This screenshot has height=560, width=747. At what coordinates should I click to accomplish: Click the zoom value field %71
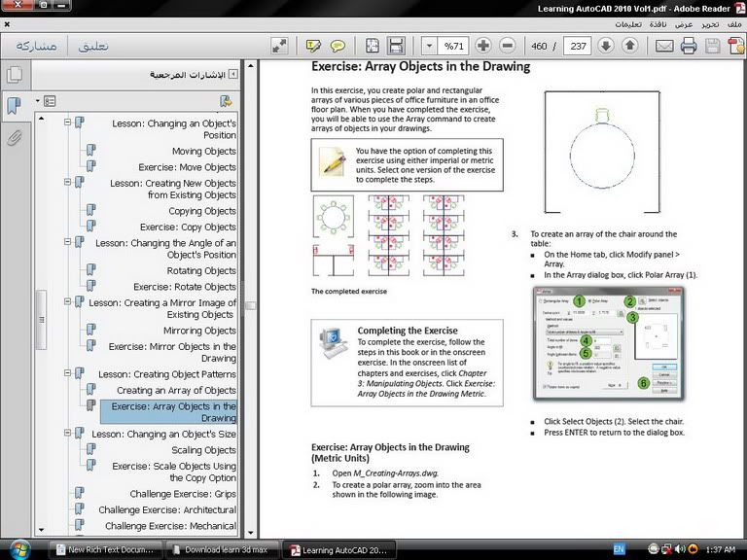pos(453,46)
